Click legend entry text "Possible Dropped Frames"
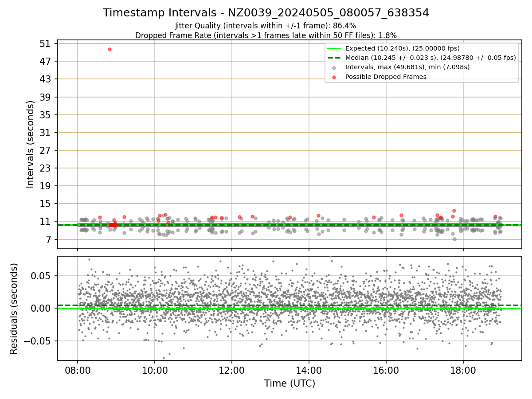 click(x=386, y=77)
